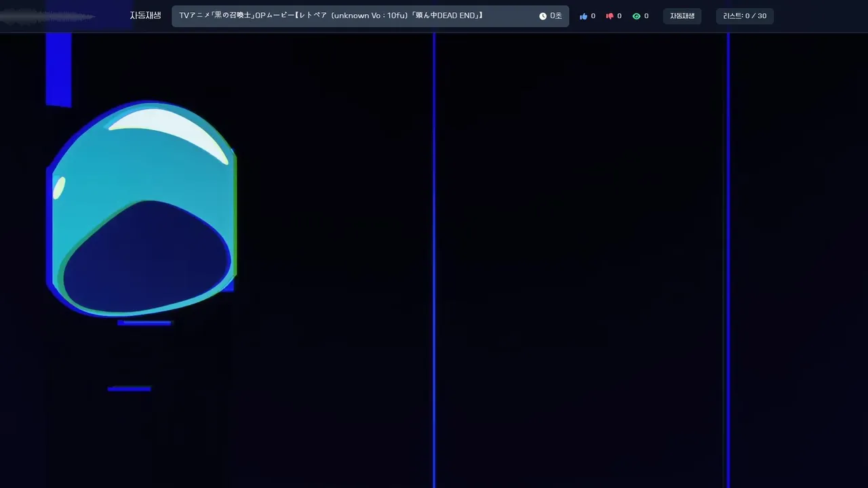Click the audio waveform in the header

pyautogui.click(x=47, y=17)
